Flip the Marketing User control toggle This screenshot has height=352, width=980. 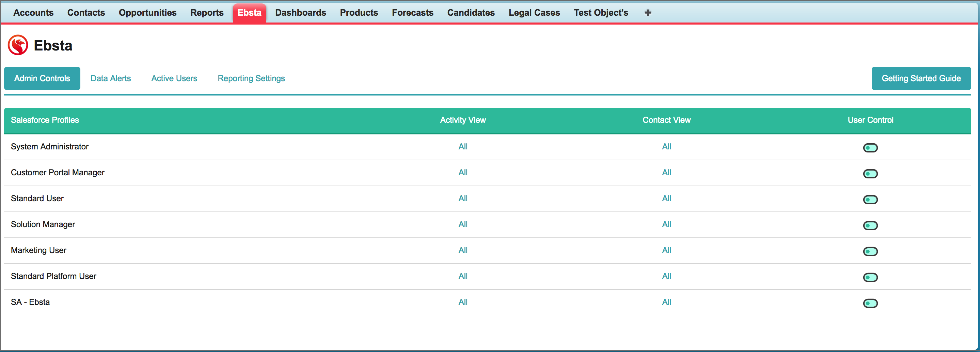tap(870, 251)
